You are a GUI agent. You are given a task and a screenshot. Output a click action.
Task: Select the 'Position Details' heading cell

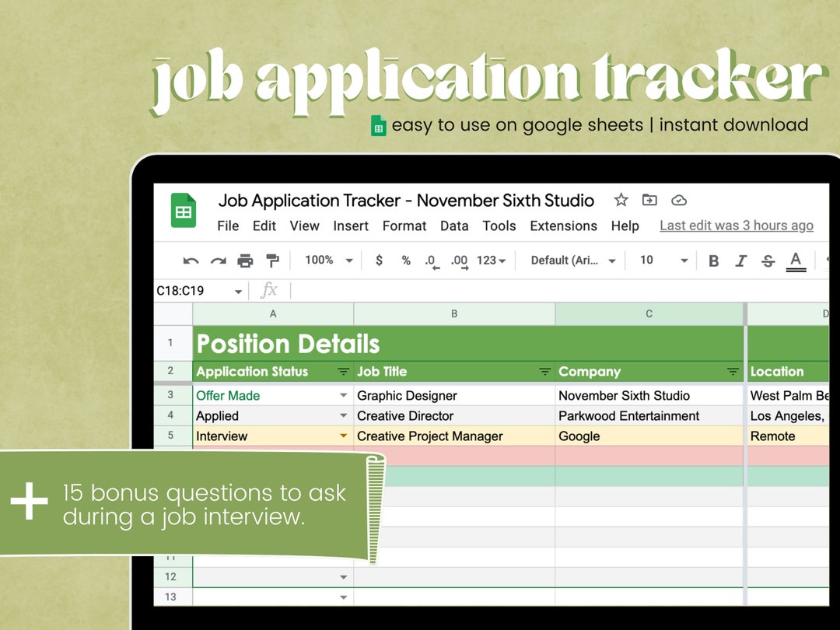pos(468,344)
